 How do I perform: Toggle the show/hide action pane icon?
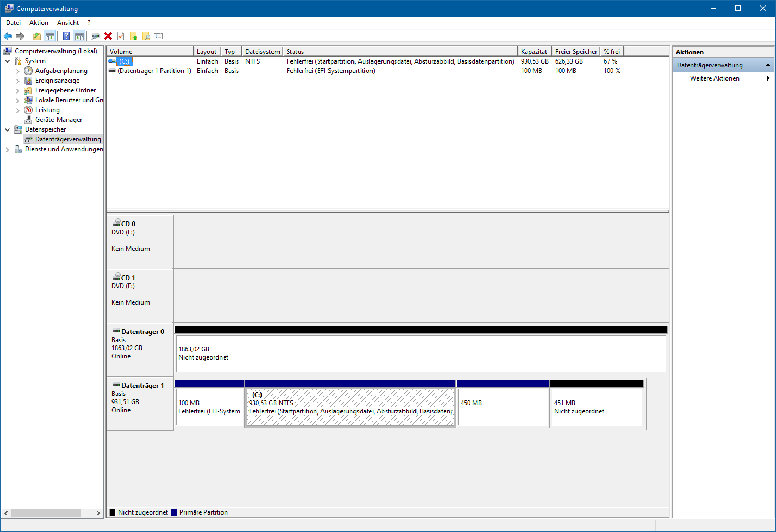click(79, 36)
